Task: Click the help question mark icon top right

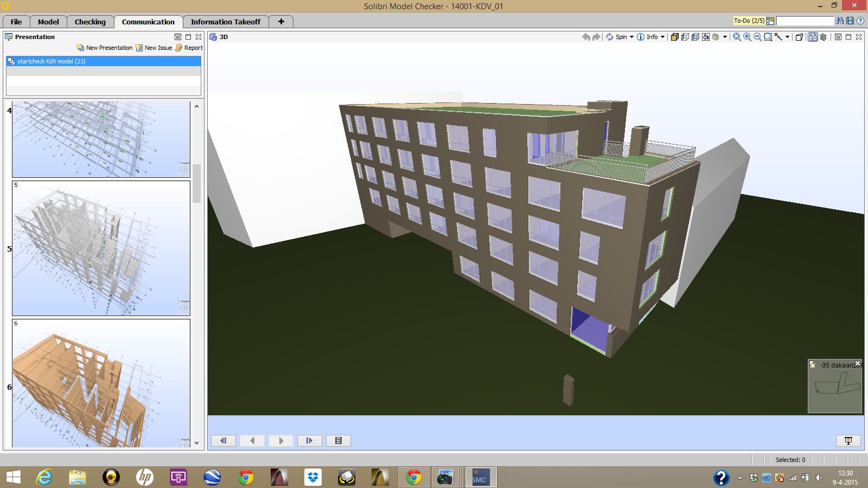Action: point(860,21)
